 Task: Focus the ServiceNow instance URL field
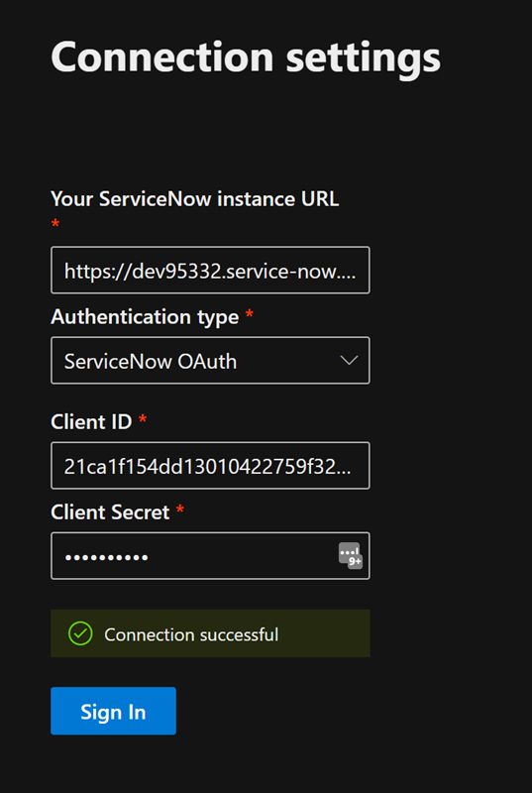tap(210, 270)
